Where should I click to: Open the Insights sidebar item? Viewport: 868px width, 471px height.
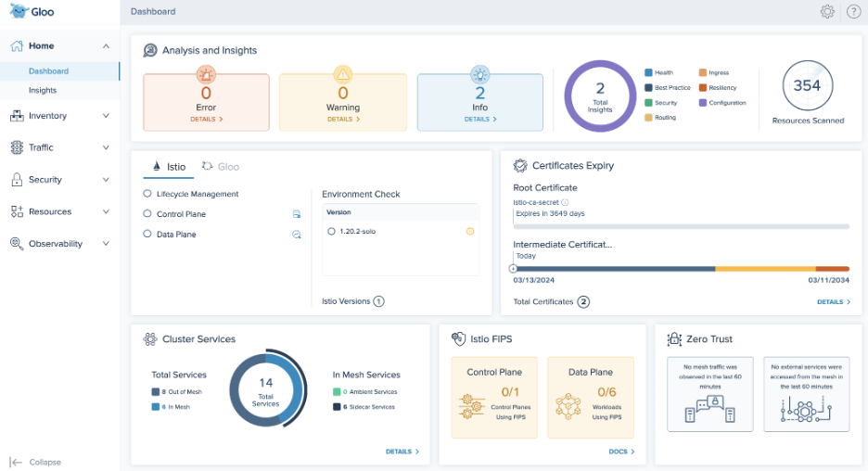59,90
